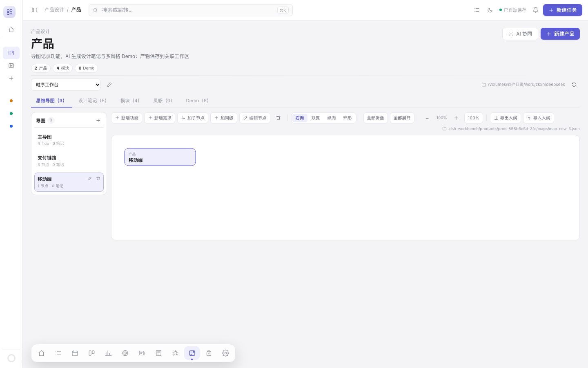
Task: Click the active product design dock icon
Action: click(192, 353)
